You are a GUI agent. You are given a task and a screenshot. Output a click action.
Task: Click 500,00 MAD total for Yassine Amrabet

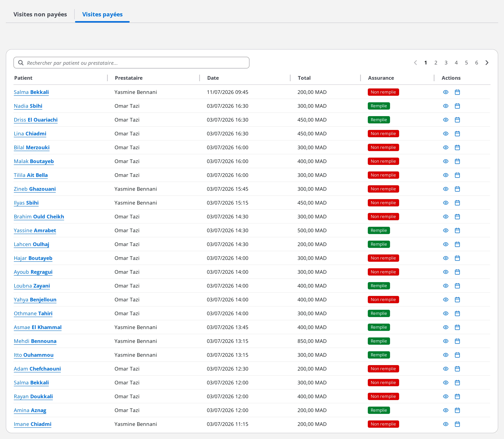coord(312,231)
